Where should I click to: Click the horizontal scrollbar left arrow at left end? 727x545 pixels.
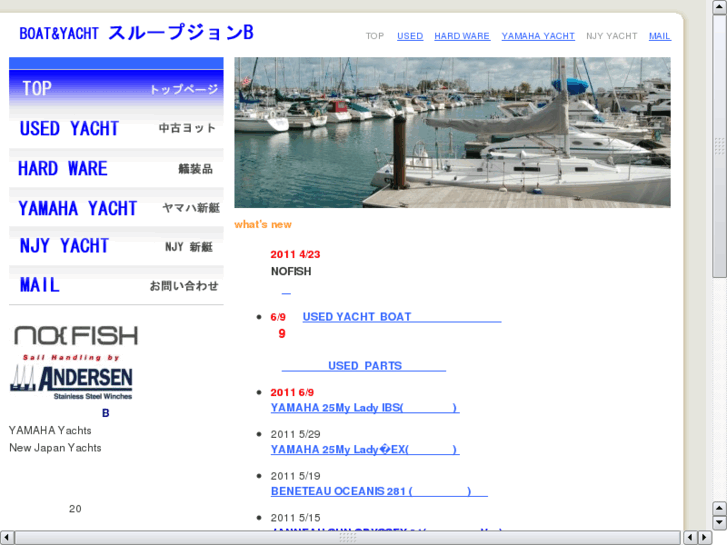tap(6, 538)
